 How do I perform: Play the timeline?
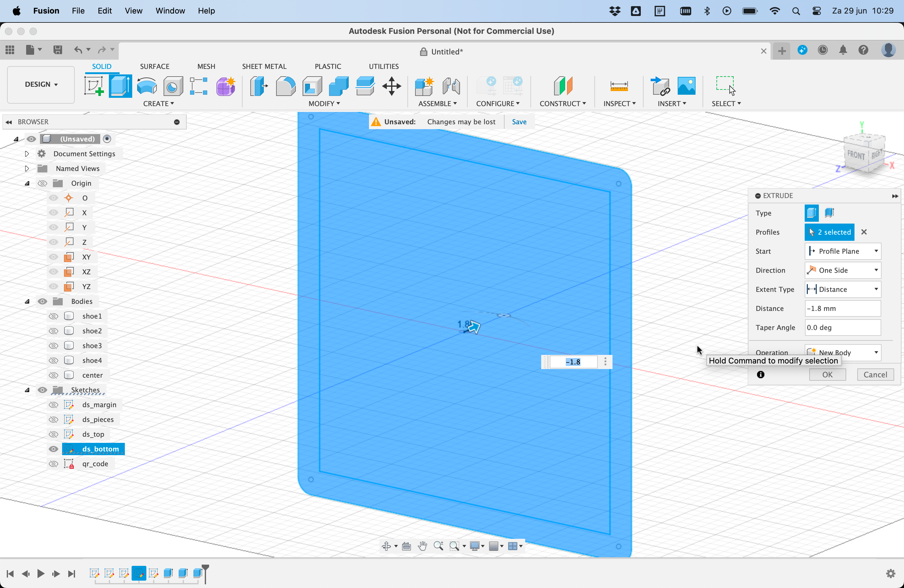[x=41, y=574]
